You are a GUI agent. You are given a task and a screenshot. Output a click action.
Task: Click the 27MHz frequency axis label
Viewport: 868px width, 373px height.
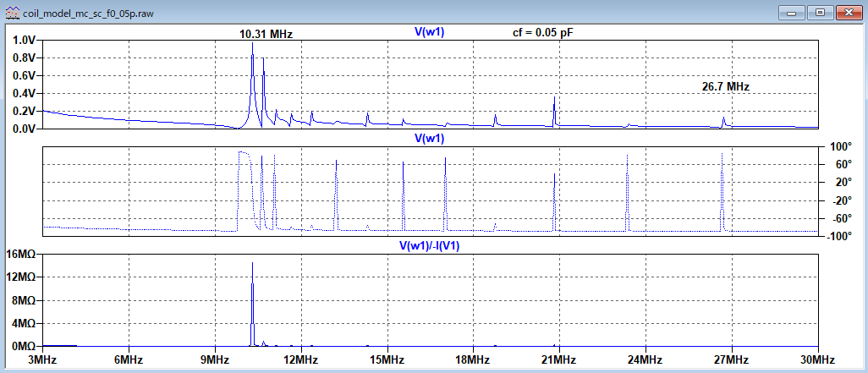point(731,359)
